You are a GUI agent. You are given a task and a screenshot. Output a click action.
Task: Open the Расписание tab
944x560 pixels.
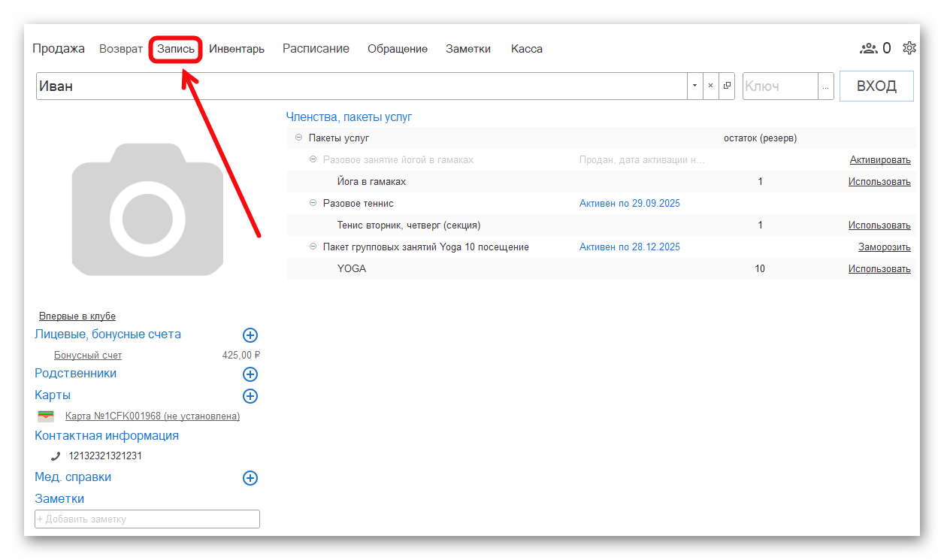316,49
